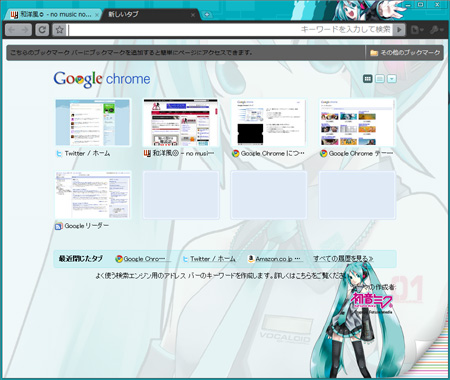Viewport: 450px width, 380px height.
Task: Close the 新しいタブ tab
Action: tap(193, 15)
